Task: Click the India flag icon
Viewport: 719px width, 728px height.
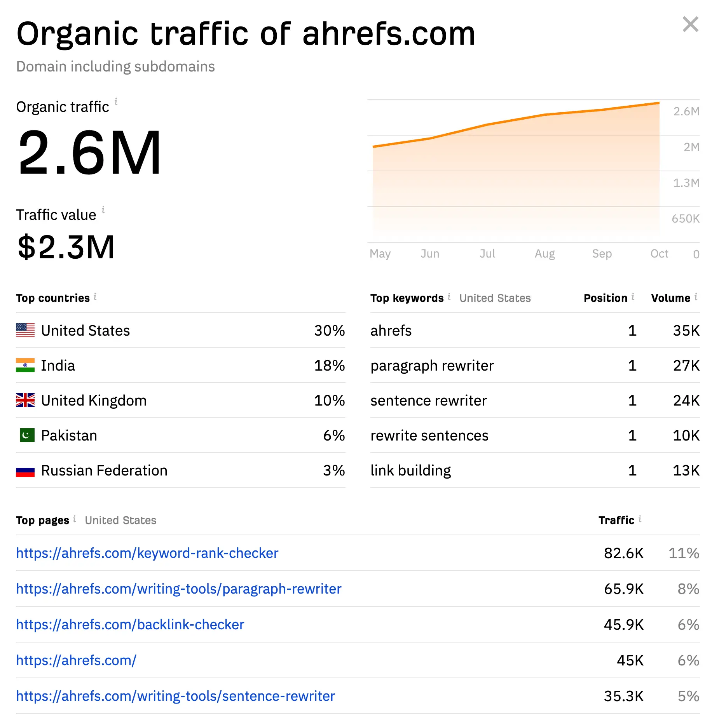Action: [25, 365]
